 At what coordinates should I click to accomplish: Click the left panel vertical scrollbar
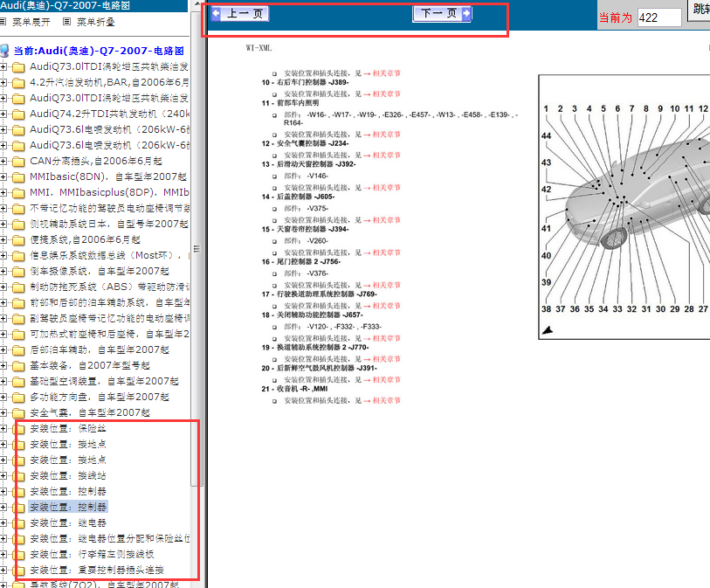[x=196, y=248]
